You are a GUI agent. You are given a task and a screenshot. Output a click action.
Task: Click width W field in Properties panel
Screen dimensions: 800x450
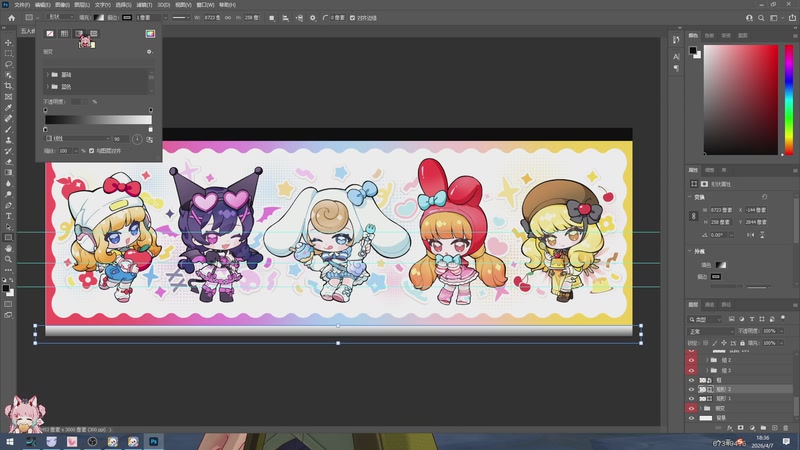pyautogui.click(x=721, y=210)
